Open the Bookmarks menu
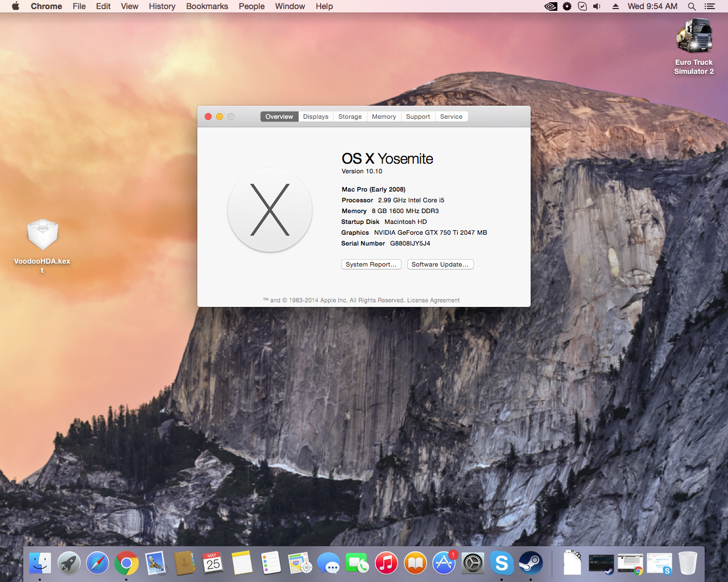Viewport: 728px width, 582px height. pos(207,6)
